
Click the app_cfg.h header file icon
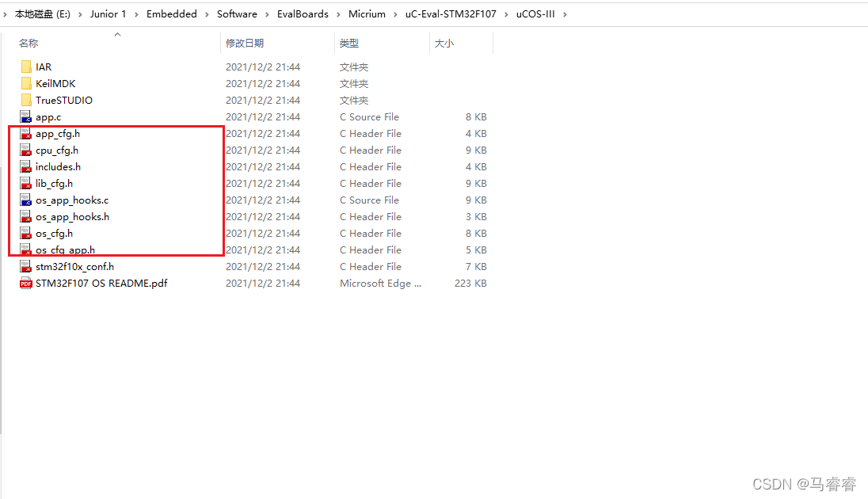click(26, 134)
